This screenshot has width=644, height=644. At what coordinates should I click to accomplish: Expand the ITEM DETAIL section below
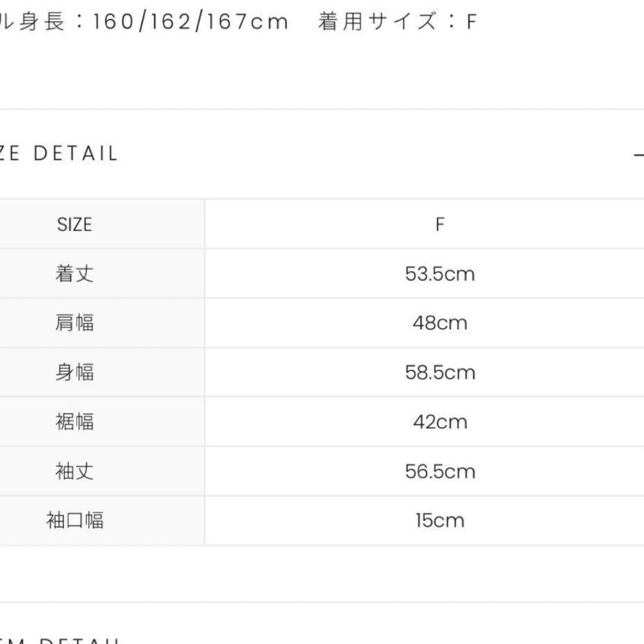tap(60, 639)
